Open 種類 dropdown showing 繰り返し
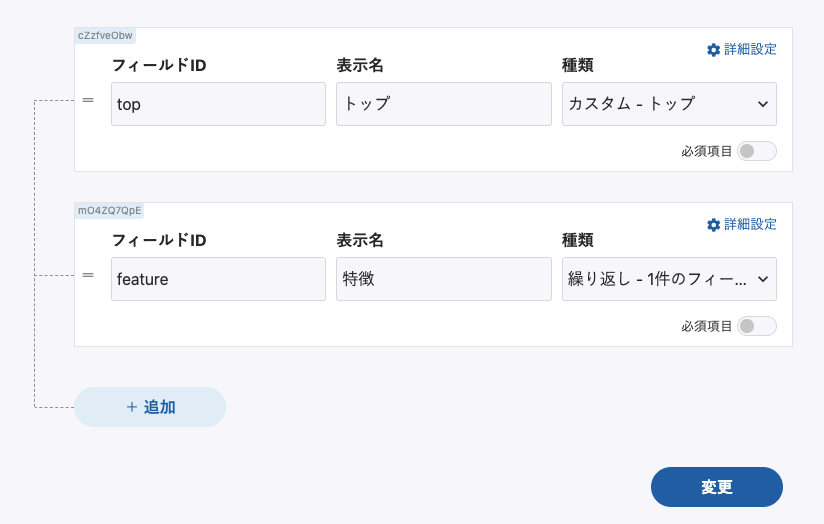 (669, 279)
